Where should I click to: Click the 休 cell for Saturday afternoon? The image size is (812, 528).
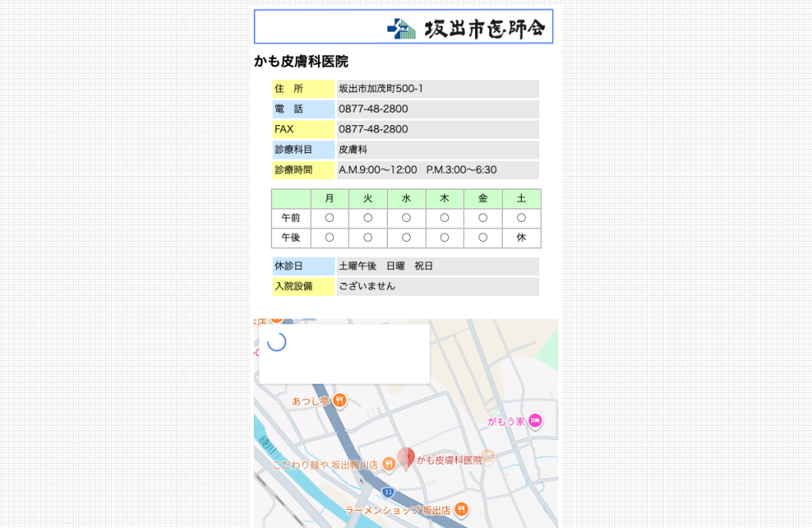tap(522, 238)
